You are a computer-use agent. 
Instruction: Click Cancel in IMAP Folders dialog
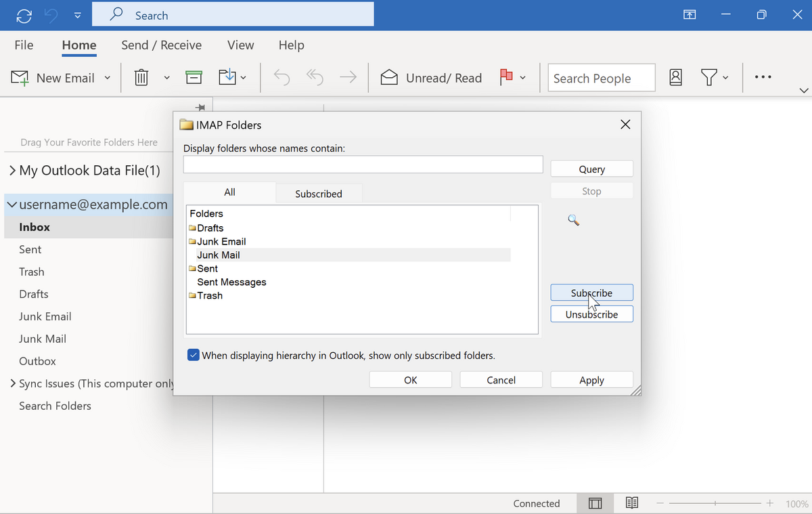pos(501,380)
